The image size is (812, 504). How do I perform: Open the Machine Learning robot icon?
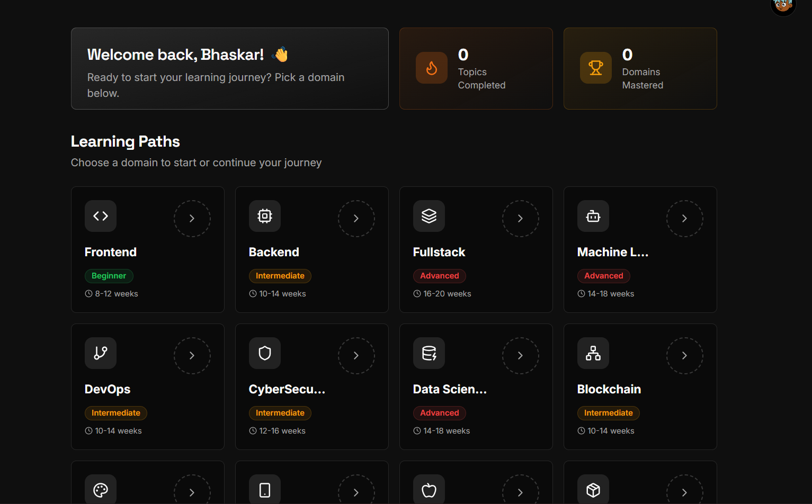(593, 216)
